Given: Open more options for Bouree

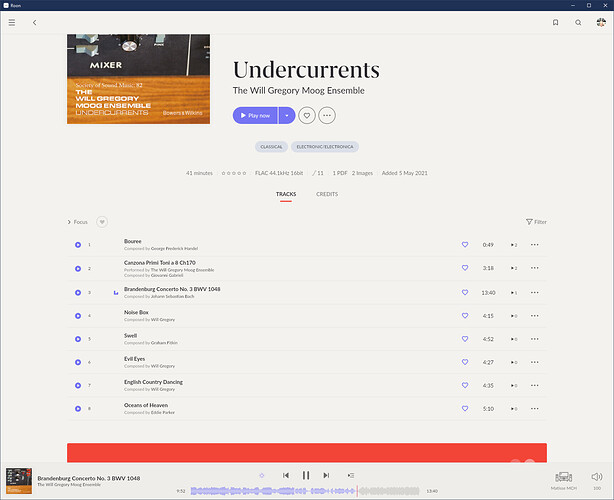Looking at the screenshot, I should tap(535, 245).
